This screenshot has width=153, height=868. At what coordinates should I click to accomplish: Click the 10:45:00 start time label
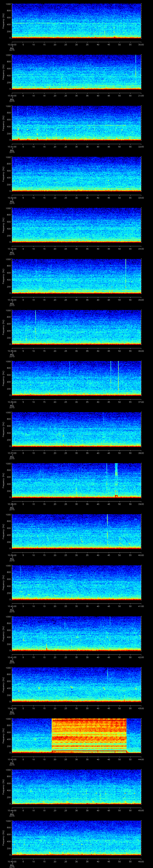12,861
